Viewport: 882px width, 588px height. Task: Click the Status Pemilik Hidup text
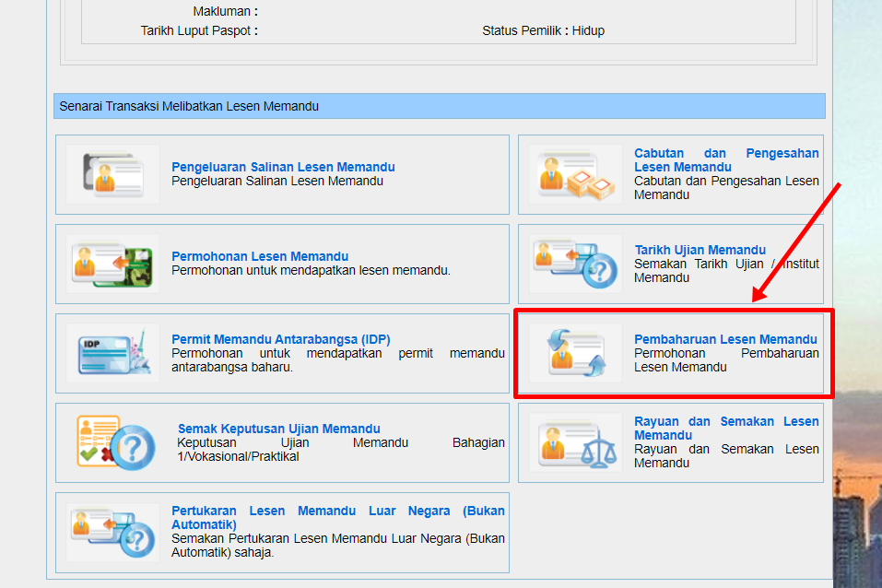[x=543, y=30]
